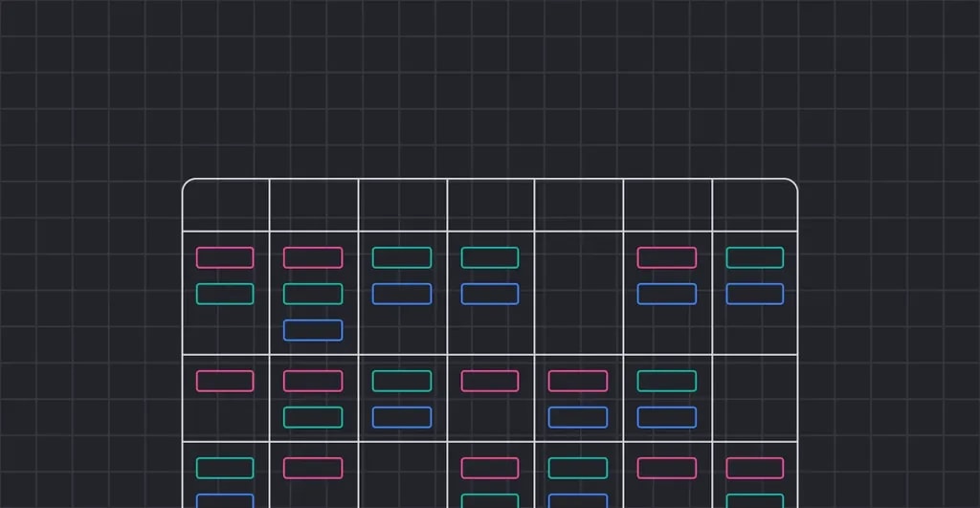980x508 pixels.
Task: Select blue block in third column, first week row
Action: coord(402,294)
